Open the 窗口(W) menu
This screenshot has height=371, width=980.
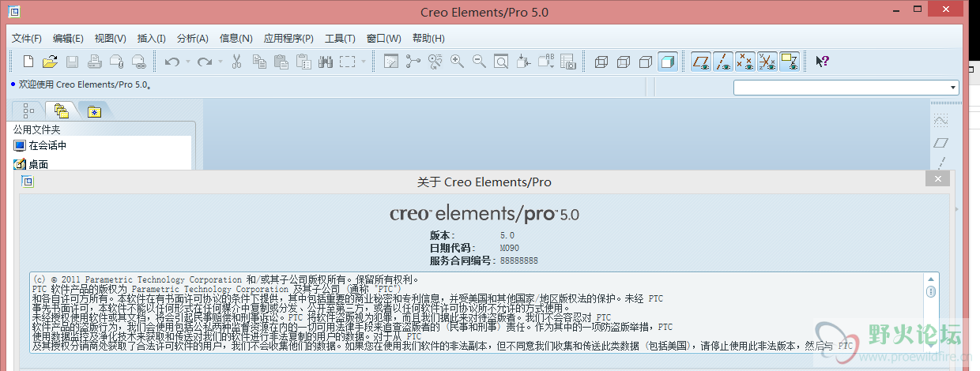coord(383,38)
